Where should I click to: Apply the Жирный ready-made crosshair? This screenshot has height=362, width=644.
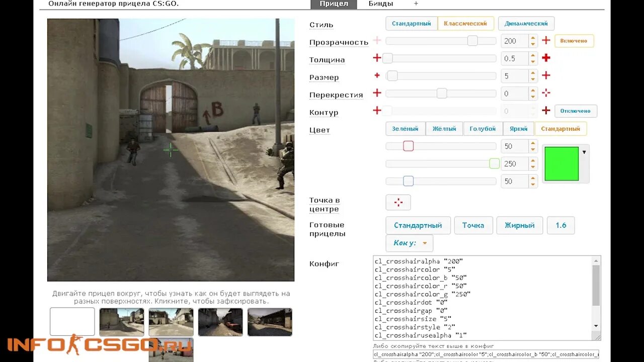(520, 225)
